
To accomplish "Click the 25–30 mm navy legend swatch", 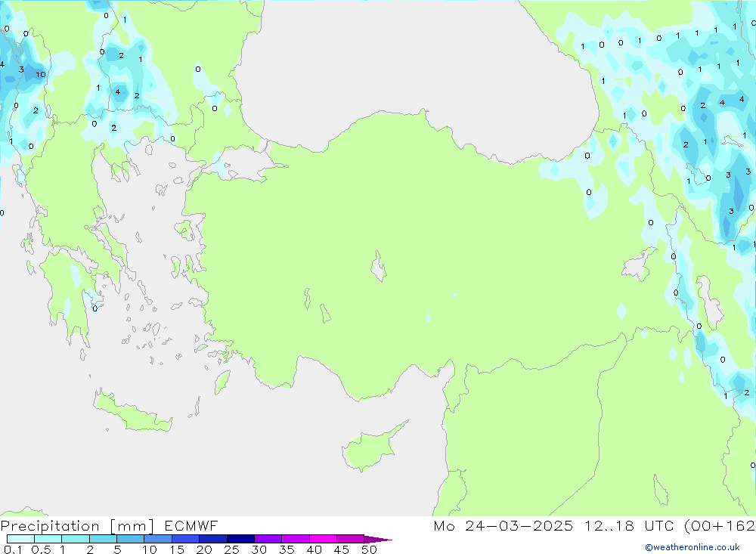I will (x=240, y=539).
